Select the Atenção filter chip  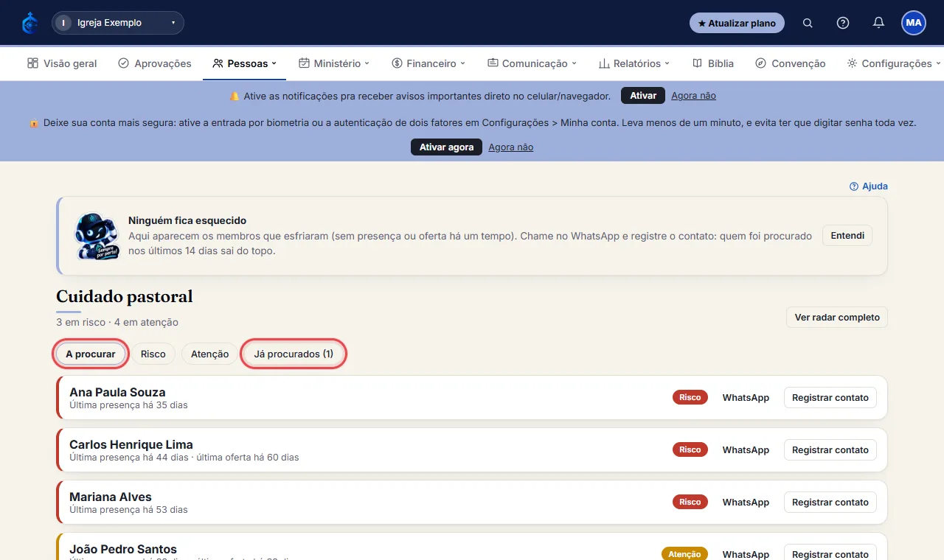(210, 354)
